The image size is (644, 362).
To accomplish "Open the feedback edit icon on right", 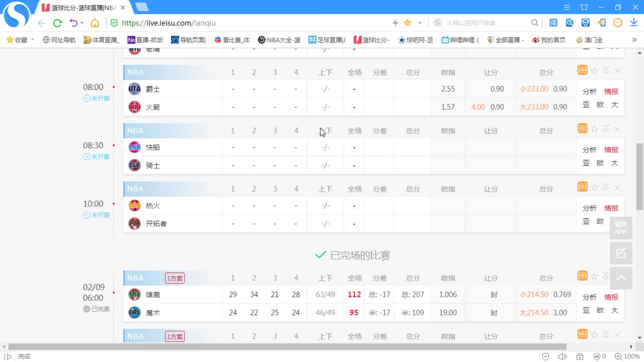I will tap(621, 253).
